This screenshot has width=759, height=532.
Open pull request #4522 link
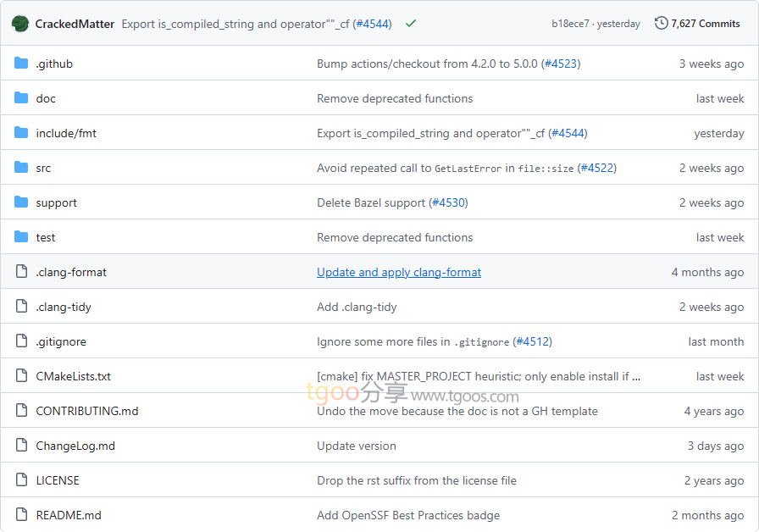596,168
